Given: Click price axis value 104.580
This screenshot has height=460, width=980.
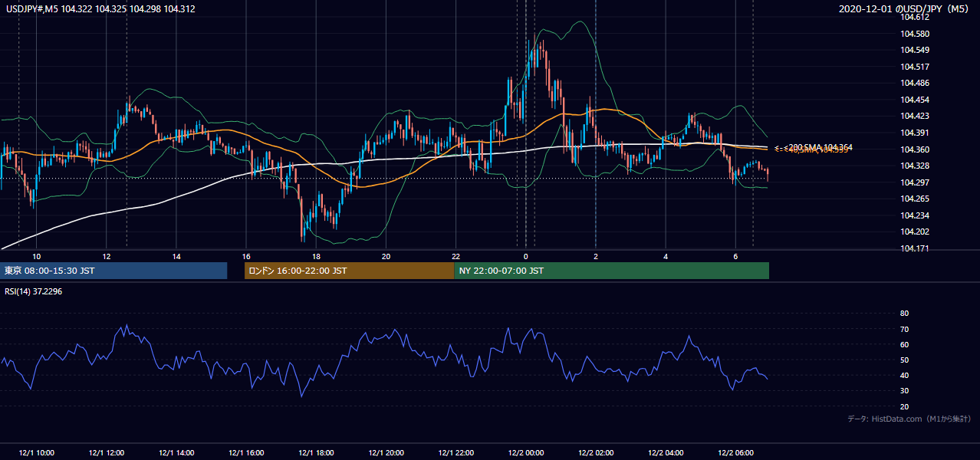Looking at the screenshot, I should 915,34.
